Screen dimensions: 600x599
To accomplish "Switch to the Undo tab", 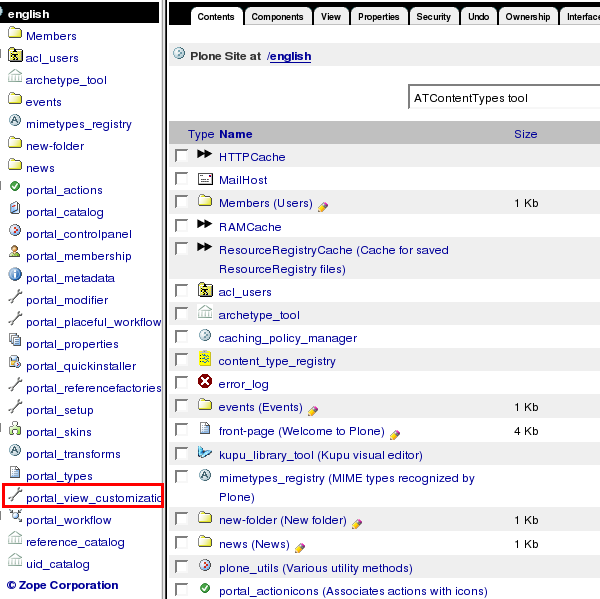I will tap(479, 17).
